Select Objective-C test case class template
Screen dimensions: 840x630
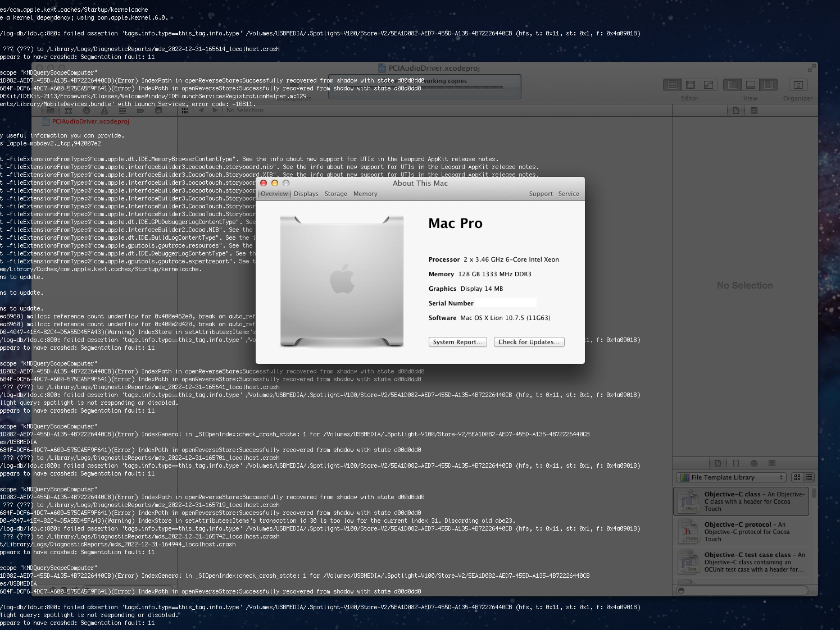741,562
